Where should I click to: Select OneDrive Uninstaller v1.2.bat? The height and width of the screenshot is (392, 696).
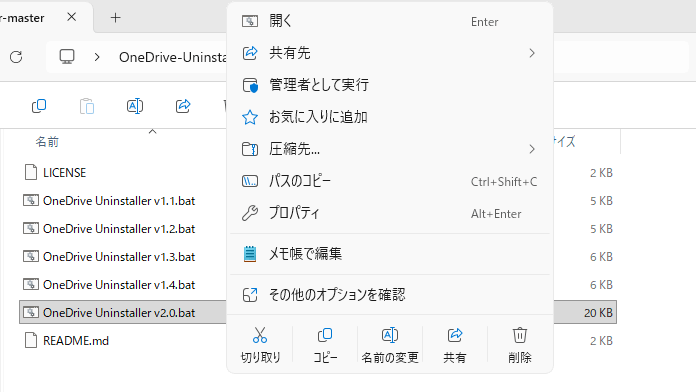(x=119, y=229)
